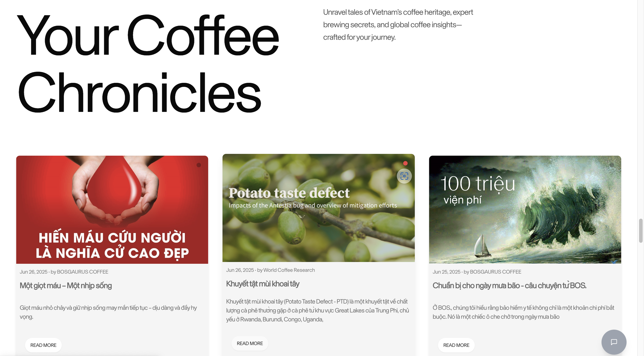This screenshot has width=644, height=356.
Task: Click the Your Coffee Chronicles heading
Action: 148,63
